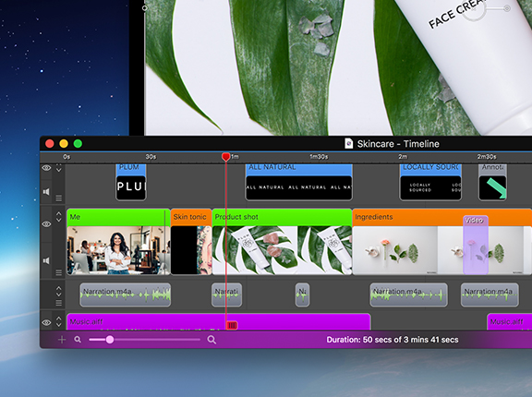Select the Music.aiff clip at the timeline's right edge
The image size is (532, 397).
tap(509, 321)
